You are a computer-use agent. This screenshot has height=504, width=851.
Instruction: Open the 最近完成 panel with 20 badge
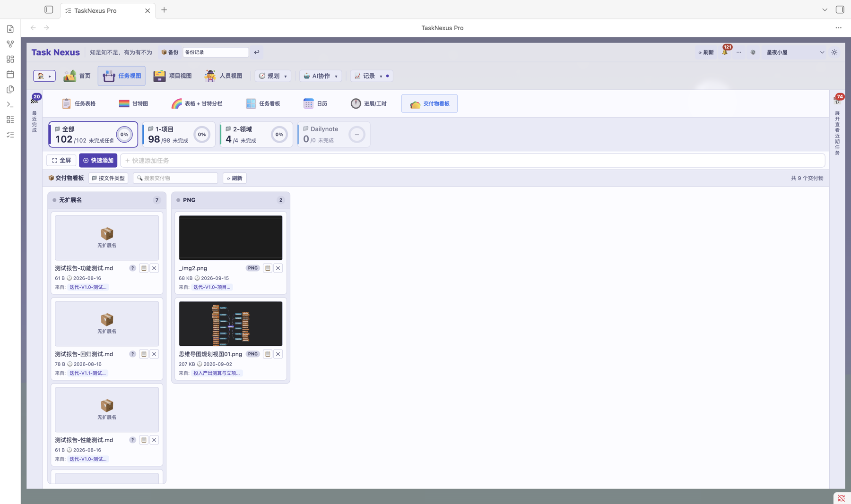[35, 113]
